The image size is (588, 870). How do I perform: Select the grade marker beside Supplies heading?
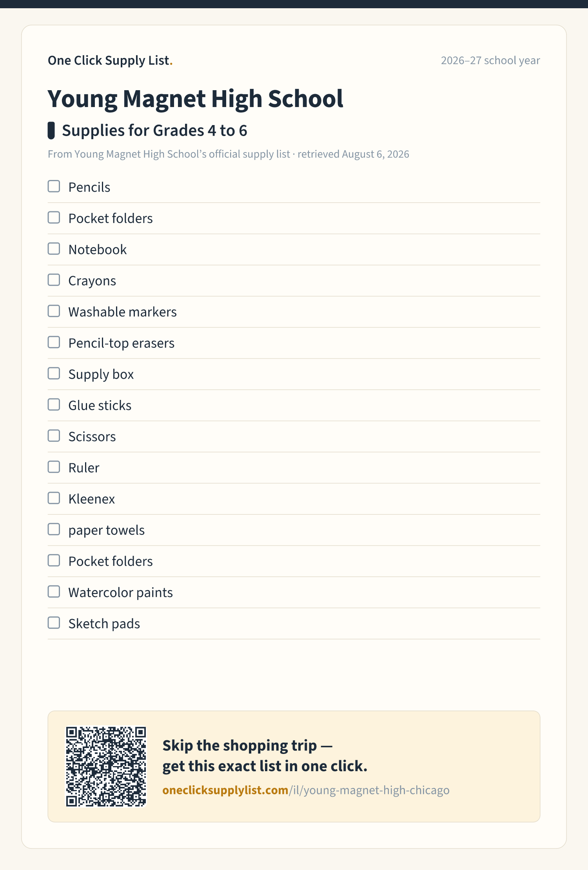tap(51, 131)
